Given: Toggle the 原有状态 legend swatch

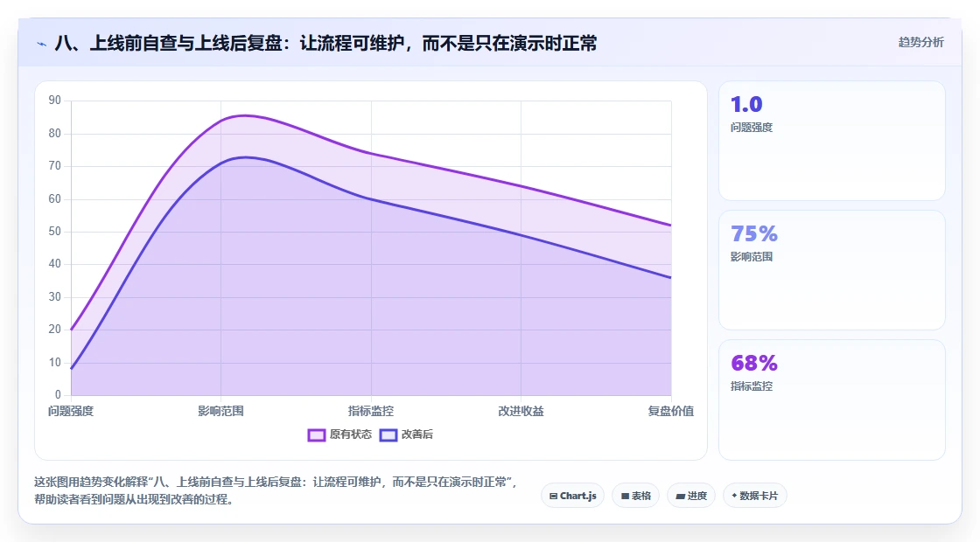Looking at the screenshot, I should click(316, 435).
